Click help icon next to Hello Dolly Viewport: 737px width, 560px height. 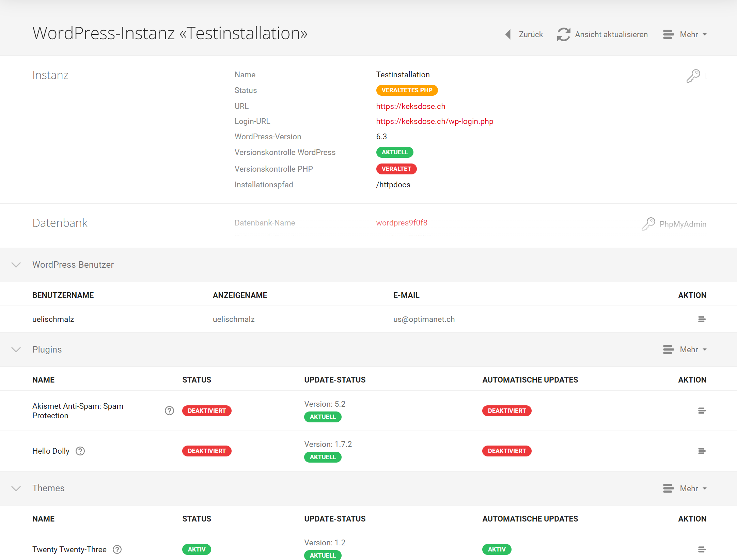click(80, 451)
